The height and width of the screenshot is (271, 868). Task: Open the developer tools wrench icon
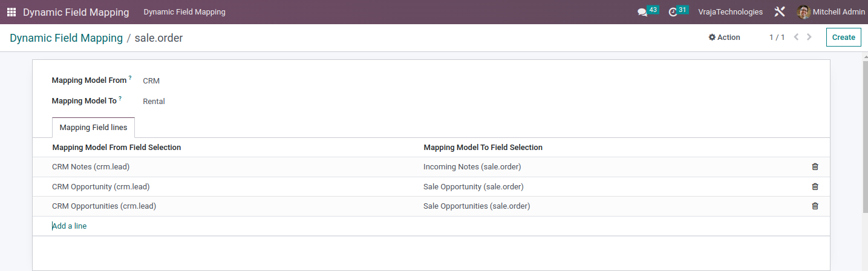[x=780, y=12]
